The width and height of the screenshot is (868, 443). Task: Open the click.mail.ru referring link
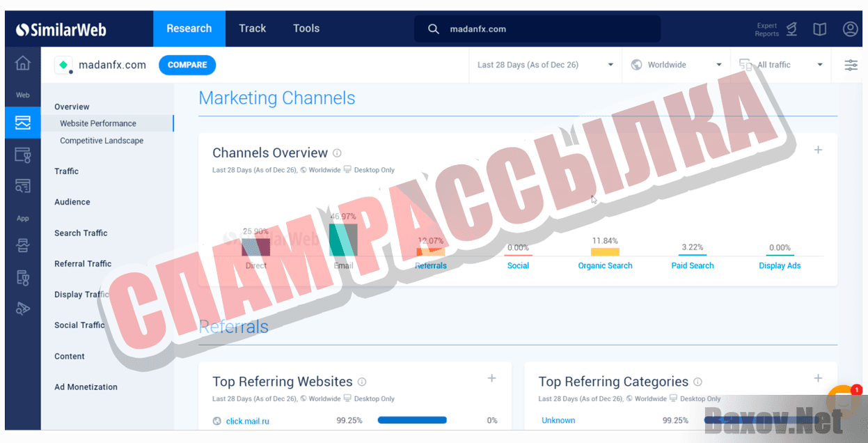pyautogui.click(x=247, y=421)
